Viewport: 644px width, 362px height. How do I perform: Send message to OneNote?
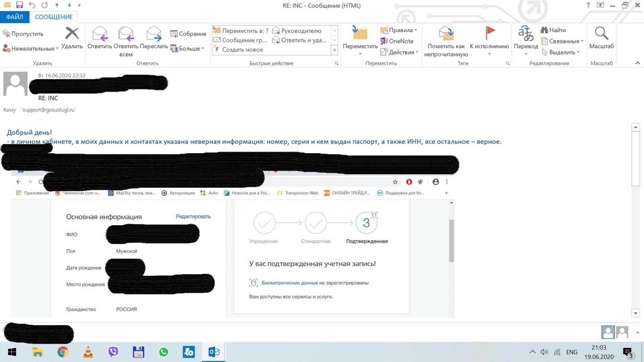point(397,41)
